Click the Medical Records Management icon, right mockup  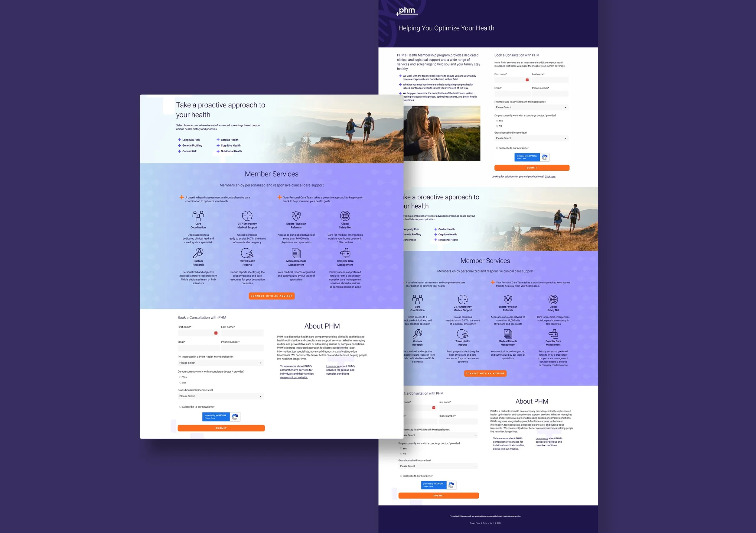[508, 334]
